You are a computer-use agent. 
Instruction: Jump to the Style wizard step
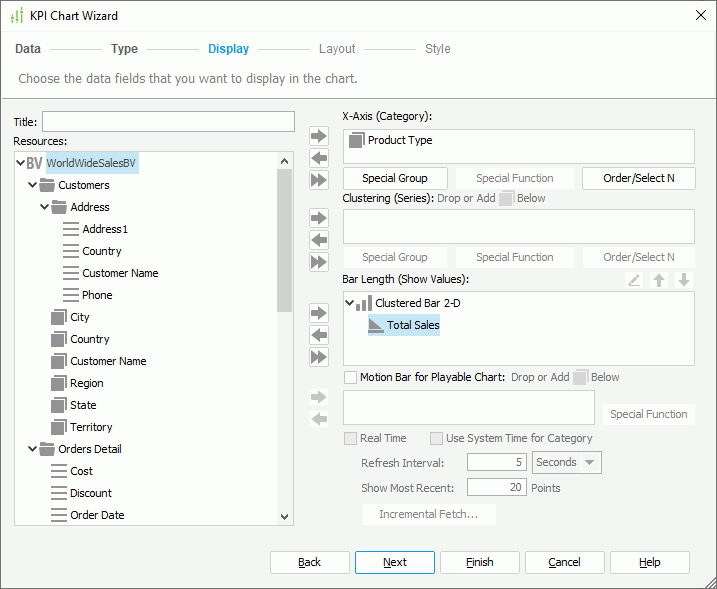438,49
